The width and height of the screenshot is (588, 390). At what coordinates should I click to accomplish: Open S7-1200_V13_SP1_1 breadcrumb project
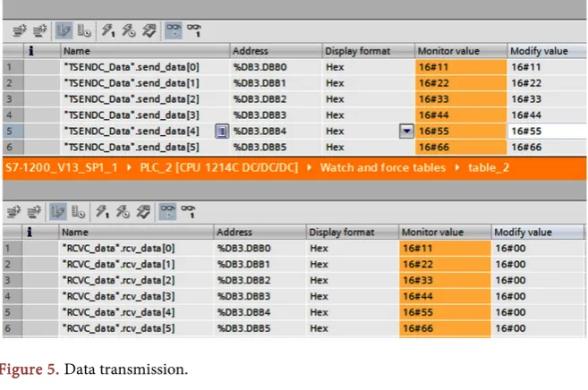[x=62, y=167]
